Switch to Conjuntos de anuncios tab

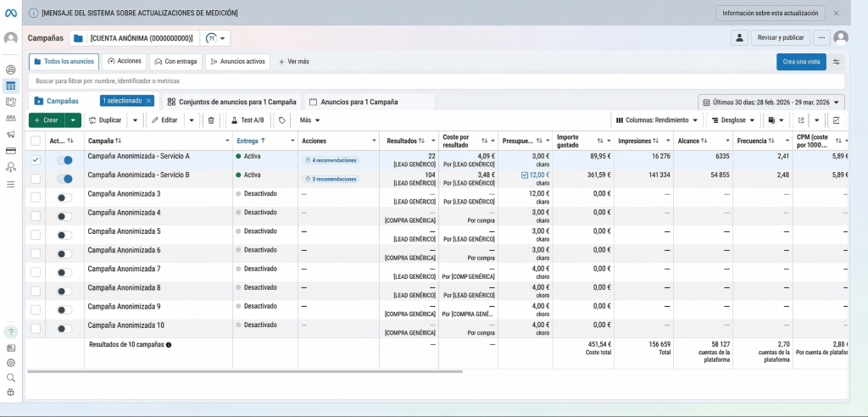coord(232,102)
